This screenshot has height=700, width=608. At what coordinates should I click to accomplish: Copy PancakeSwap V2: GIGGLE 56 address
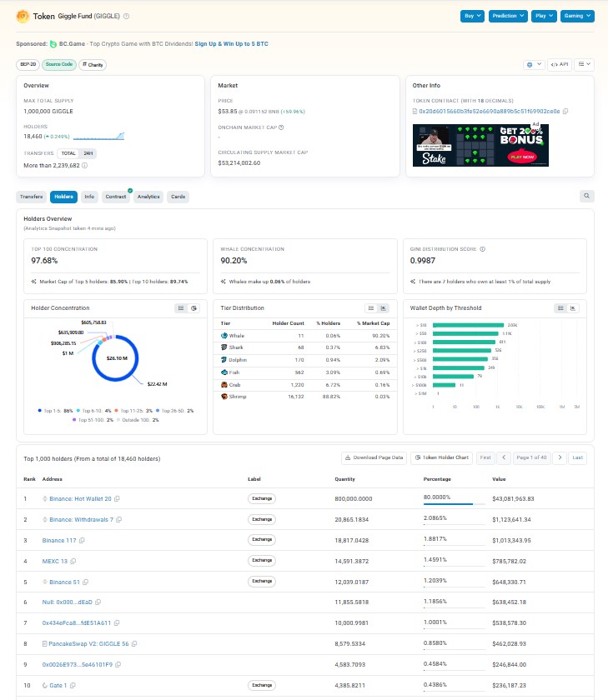(x=134, y=643)
